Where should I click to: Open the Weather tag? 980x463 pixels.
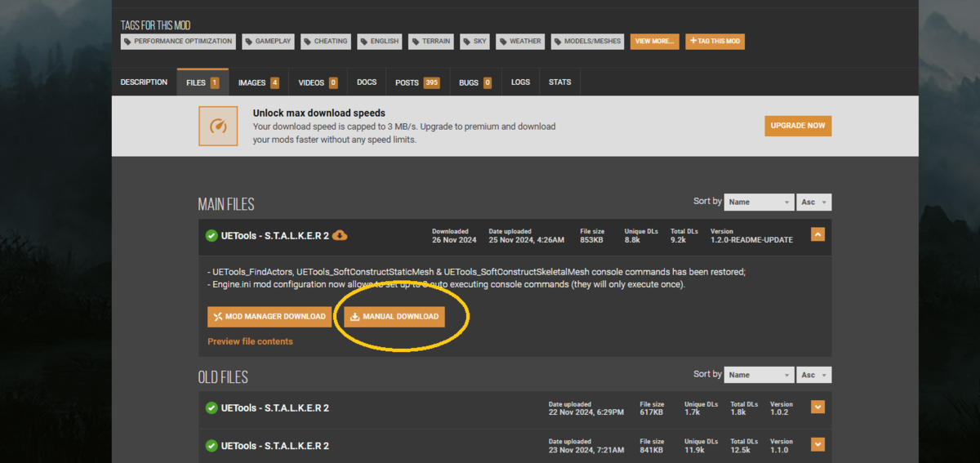point(520,41)
